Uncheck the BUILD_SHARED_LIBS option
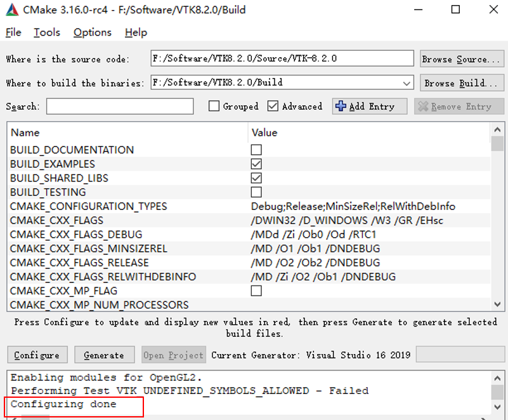 coord(256,178)
